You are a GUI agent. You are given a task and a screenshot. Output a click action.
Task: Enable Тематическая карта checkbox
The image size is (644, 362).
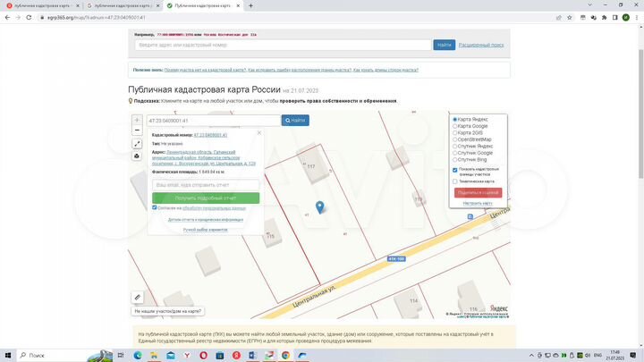pos(454,181)
